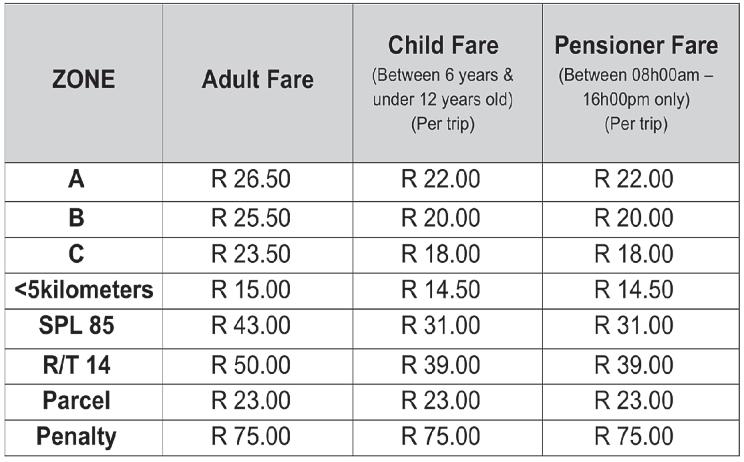Click the R 23.50 adult fare value
The image size is (744, 462).
click(250, 253)
